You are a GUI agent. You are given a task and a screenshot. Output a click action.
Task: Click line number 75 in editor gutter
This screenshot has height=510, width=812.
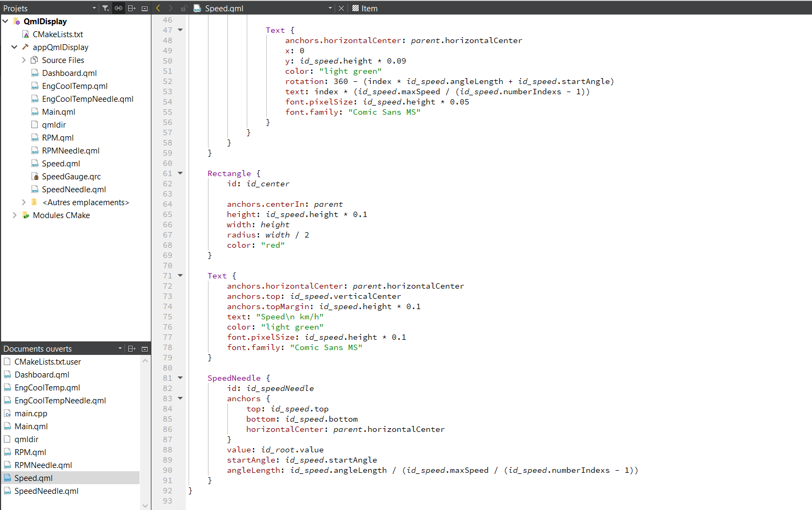click(168, 317)
